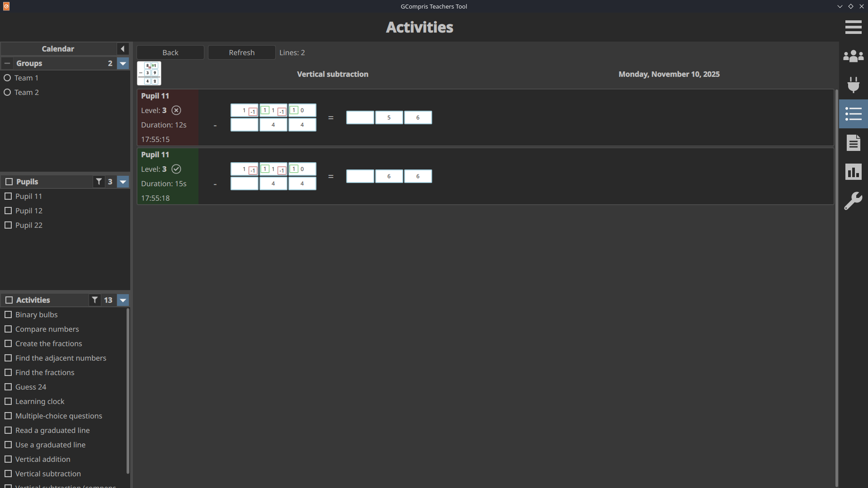Click the Lines: 2 label
868x488 pixels.
pos(292,52)
